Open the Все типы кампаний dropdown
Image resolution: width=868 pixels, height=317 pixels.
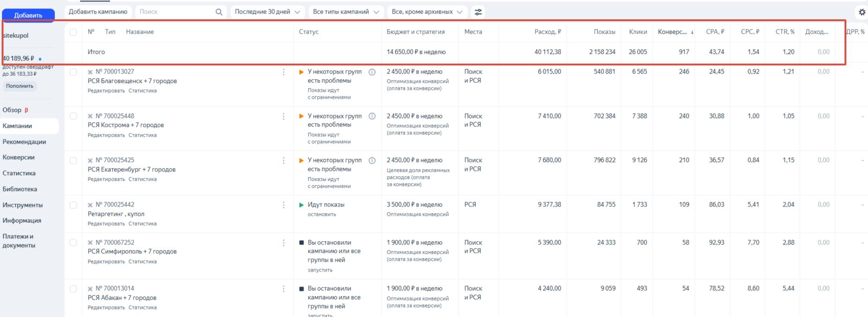(x=346, y=12)
